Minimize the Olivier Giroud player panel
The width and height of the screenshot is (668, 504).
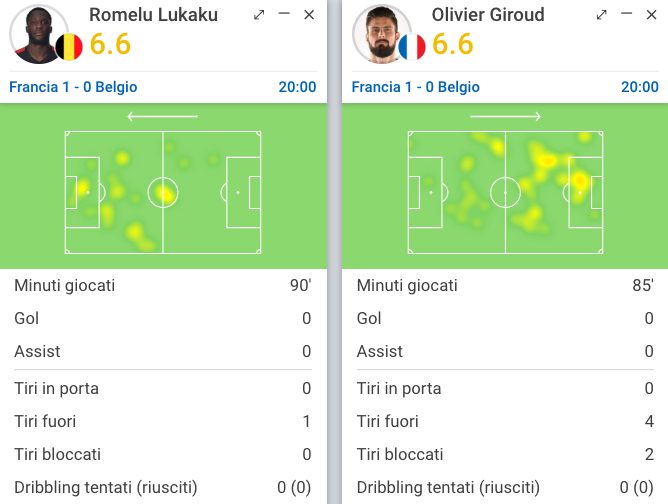click(x=626, y=14)
